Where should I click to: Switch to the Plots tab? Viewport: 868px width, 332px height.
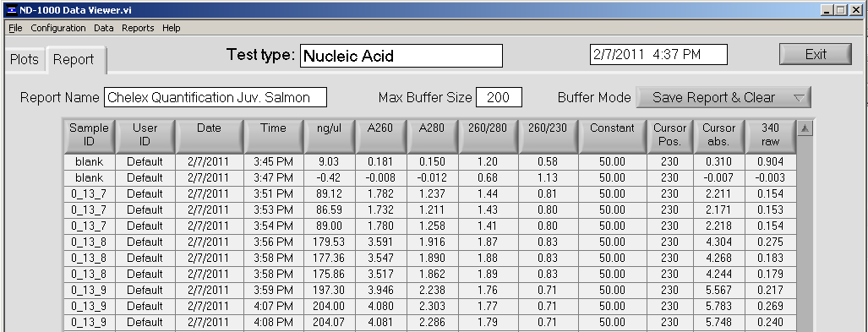25,60
